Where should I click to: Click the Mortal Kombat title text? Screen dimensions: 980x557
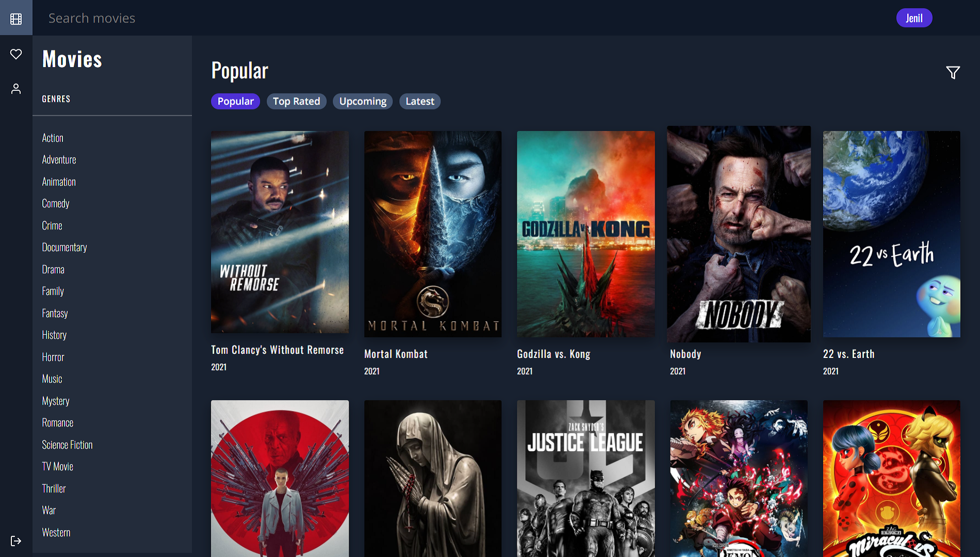point(396,354)
